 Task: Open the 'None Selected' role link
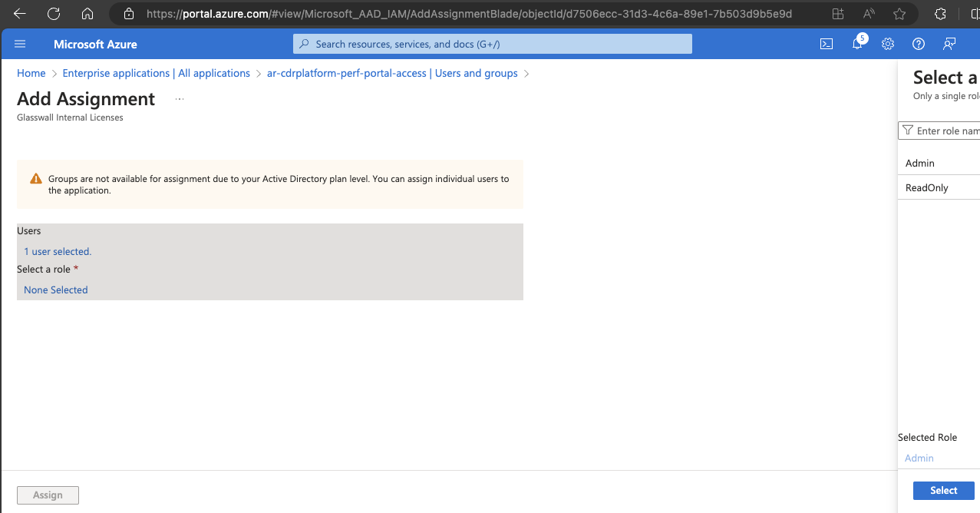pos(56,290)
